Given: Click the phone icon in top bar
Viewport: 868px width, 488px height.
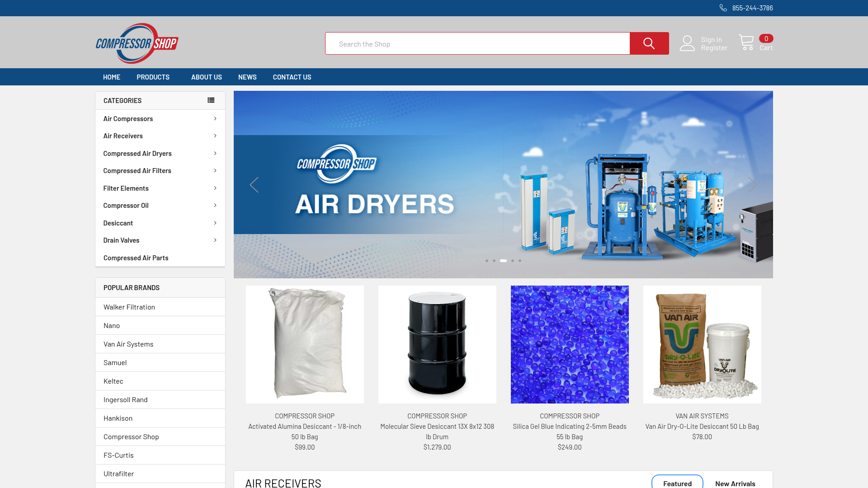Looking at the screenshot, I should click(x=723, y=8).
